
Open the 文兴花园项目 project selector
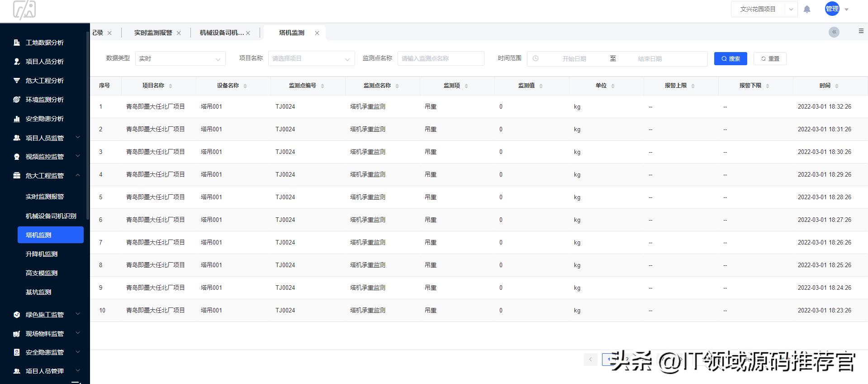click(764, 9)
